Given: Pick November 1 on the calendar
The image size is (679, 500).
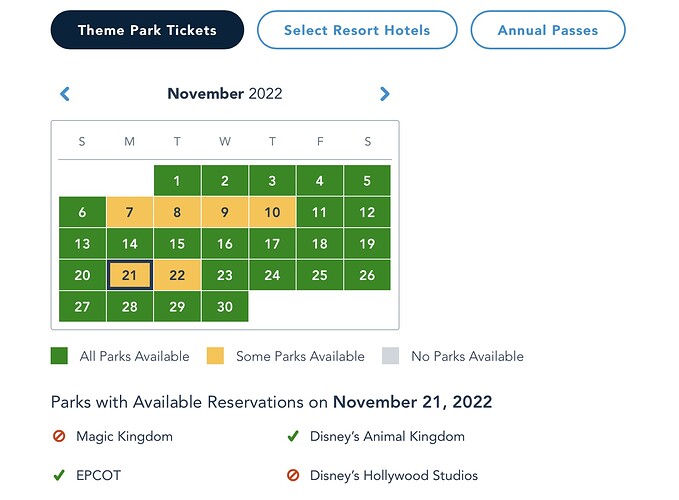Looking at the screenshot, I should coord(177,181).
